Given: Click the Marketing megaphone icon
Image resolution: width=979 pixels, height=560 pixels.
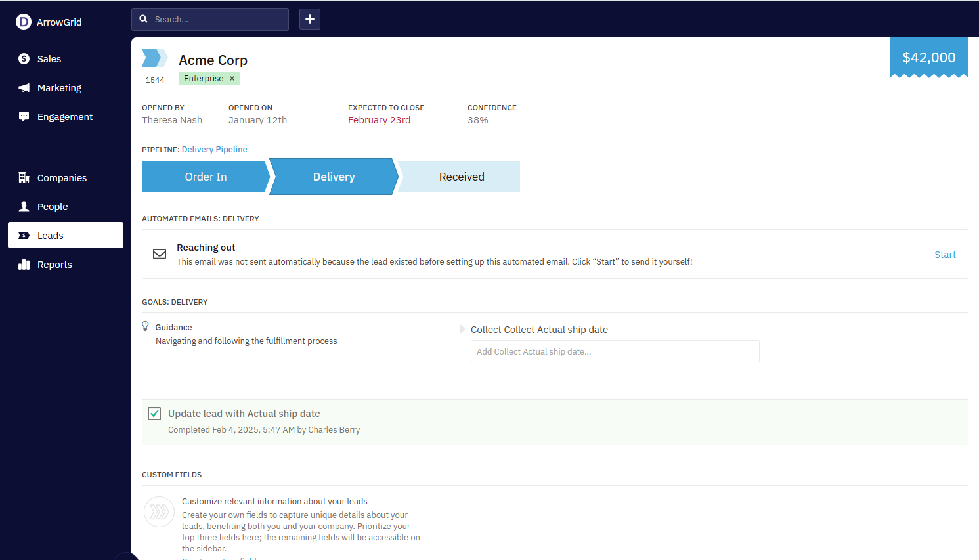Looking at the screenshot, I should click(24, 87).
